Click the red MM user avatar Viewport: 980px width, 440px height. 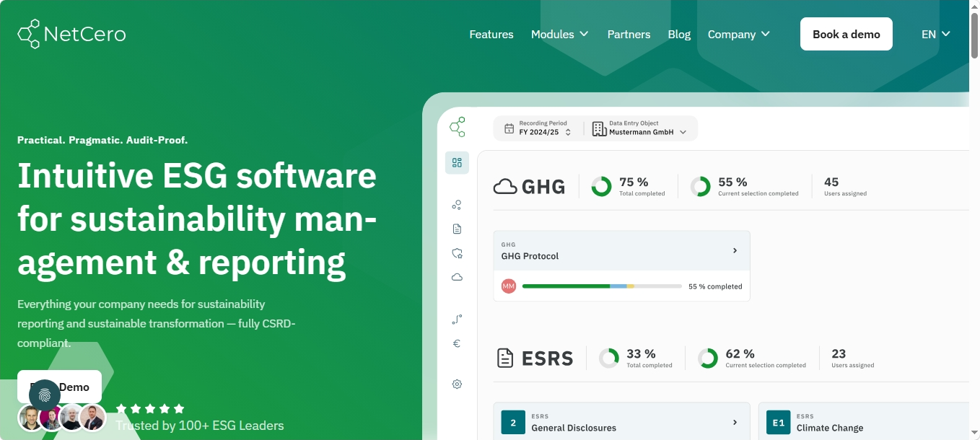(x=509, y=286)
